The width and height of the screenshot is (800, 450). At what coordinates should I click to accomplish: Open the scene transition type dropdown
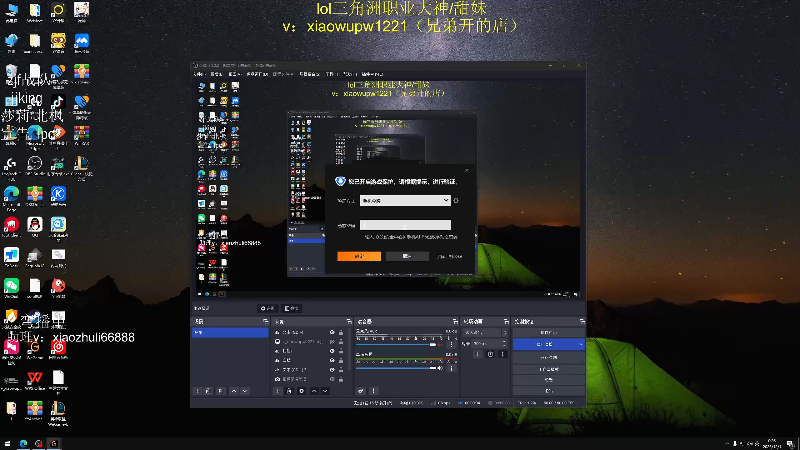(x=485, y=332)
